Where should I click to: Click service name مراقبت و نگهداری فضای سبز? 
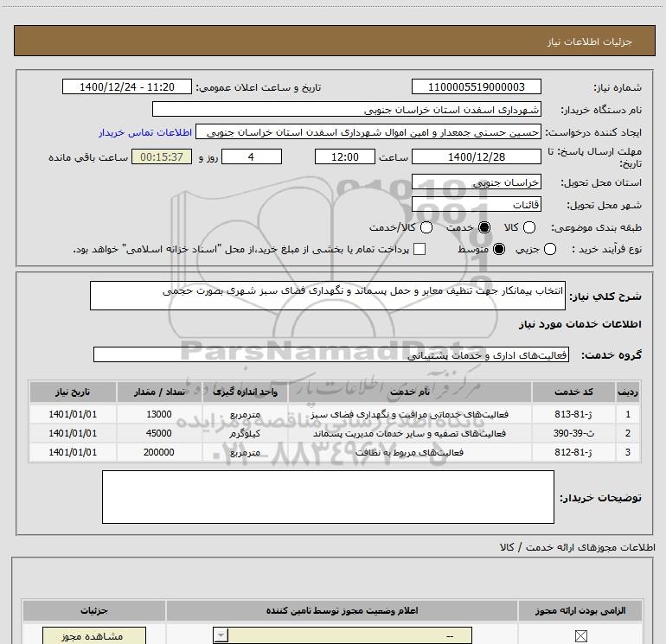(409, 414)
